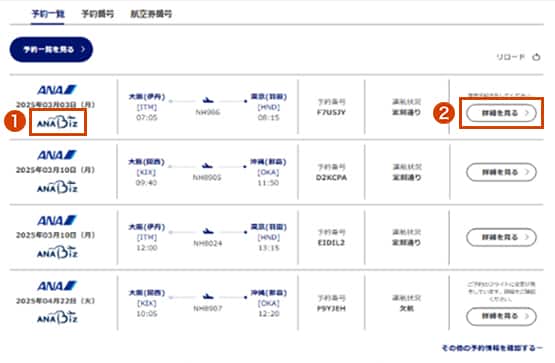Click the reservation number F7U5JY

click(331, 113)
